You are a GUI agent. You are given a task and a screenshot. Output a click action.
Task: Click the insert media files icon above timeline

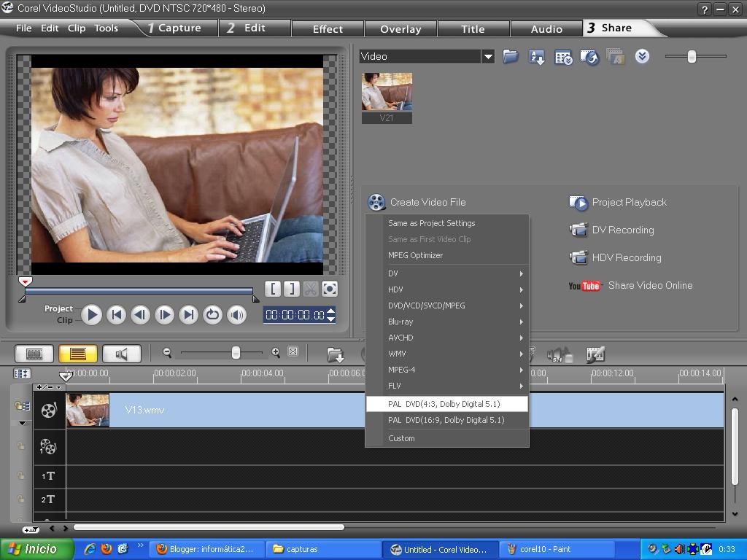[336, 355]
